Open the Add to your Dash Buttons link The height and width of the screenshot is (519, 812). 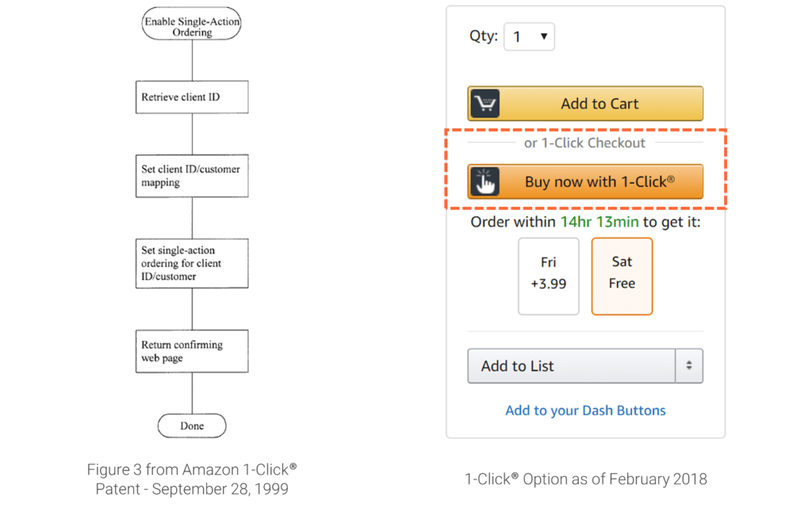(x=585, y=410)
